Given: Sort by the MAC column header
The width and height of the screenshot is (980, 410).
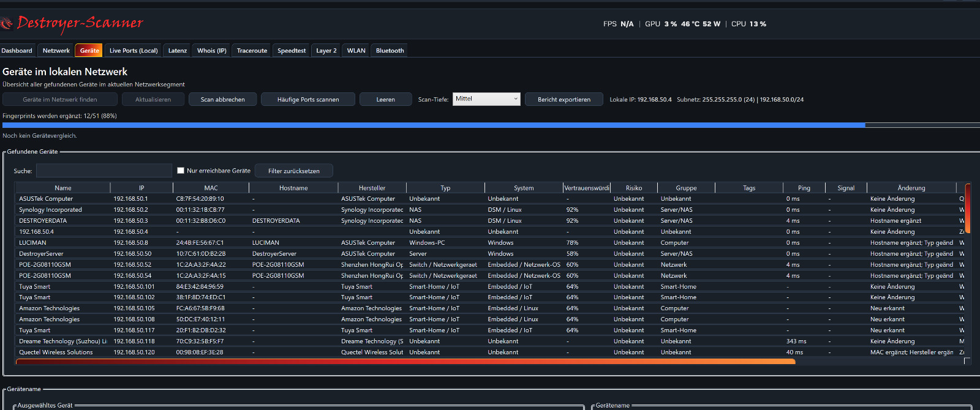Looking at the screenshot, I should tap(211, 188).
